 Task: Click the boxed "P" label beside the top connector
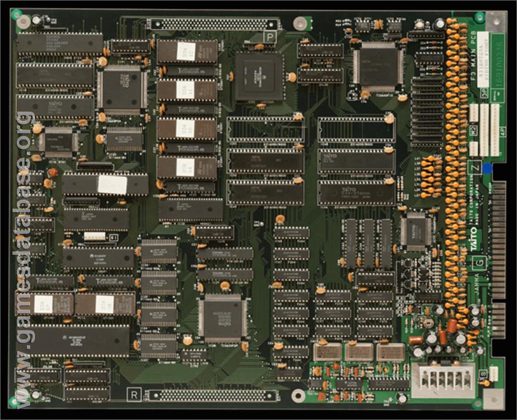[270, 37]
